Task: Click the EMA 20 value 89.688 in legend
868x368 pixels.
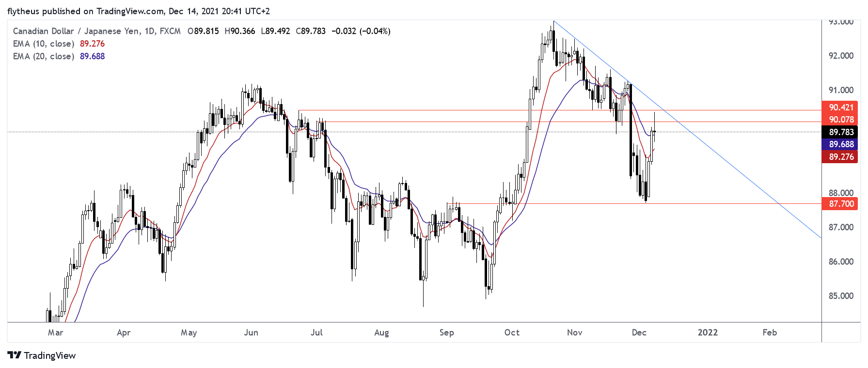Action: tap(92, 56)
